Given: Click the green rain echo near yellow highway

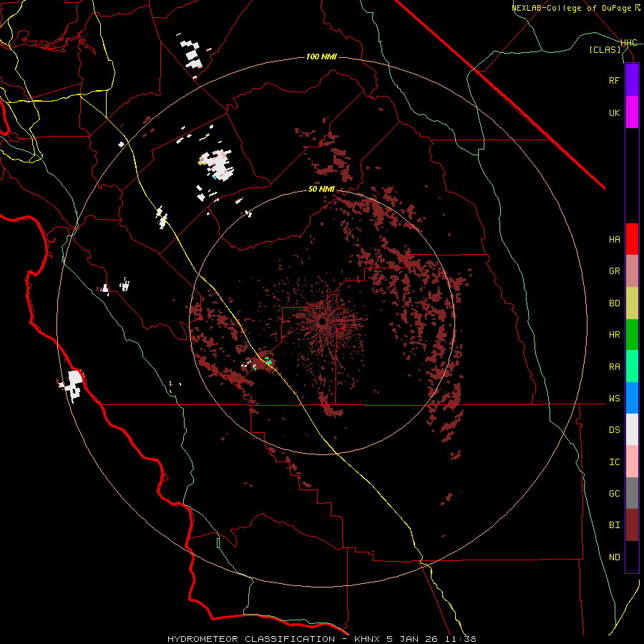Looking at the screenshot, I should (x=268, y=361).
